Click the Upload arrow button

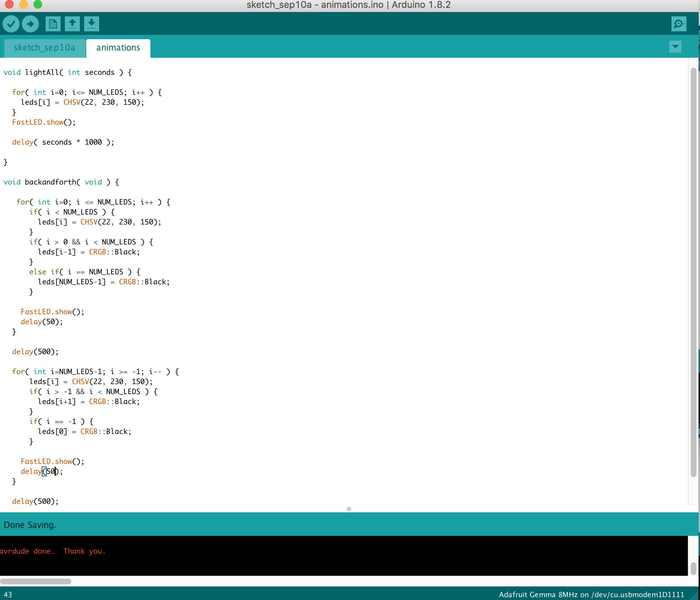[30, 24]
